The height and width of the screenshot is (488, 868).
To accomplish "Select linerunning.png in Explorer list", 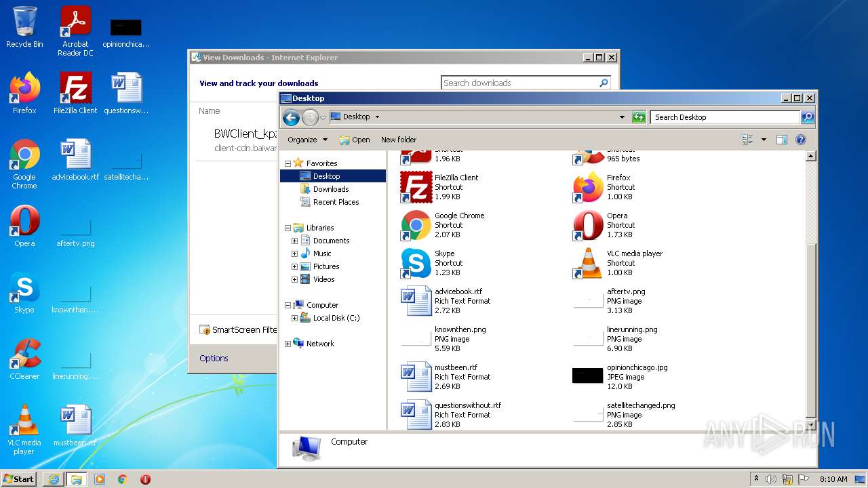I will 615,339.
